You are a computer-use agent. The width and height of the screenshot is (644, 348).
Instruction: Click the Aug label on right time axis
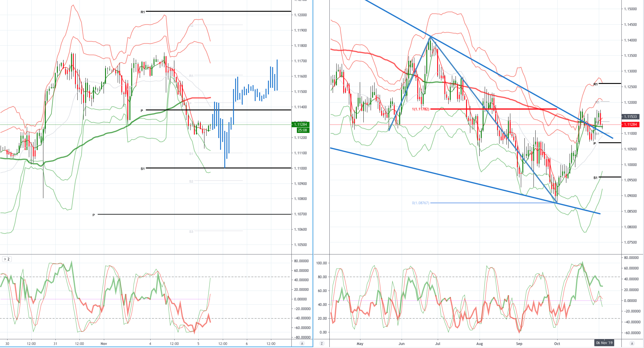480,343
